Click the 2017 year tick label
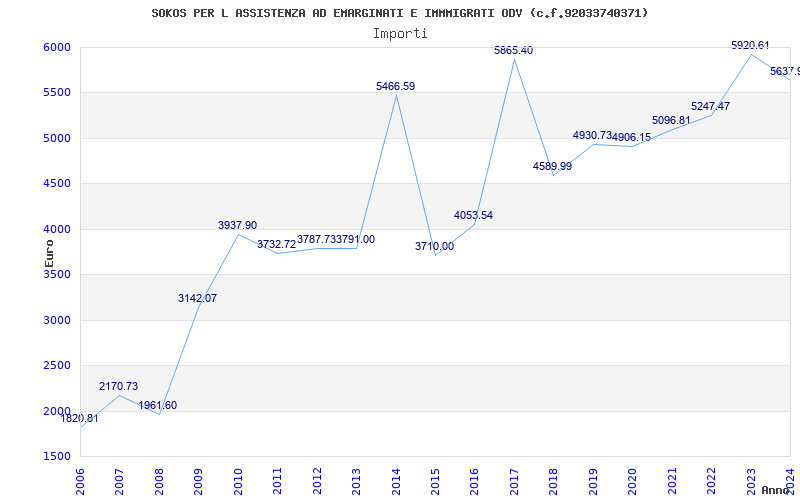800x500 pixels. (514, 481)
